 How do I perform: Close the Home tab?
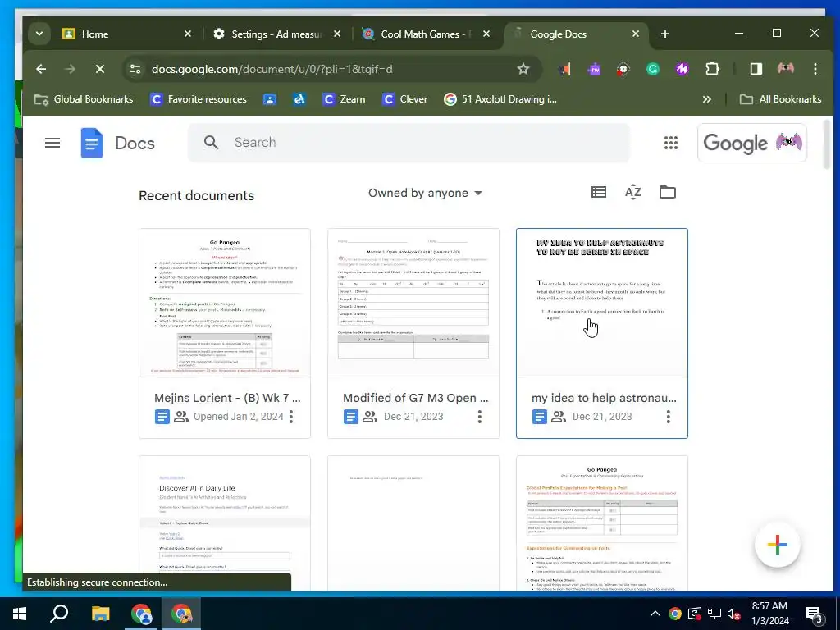(x=188, y=34)
